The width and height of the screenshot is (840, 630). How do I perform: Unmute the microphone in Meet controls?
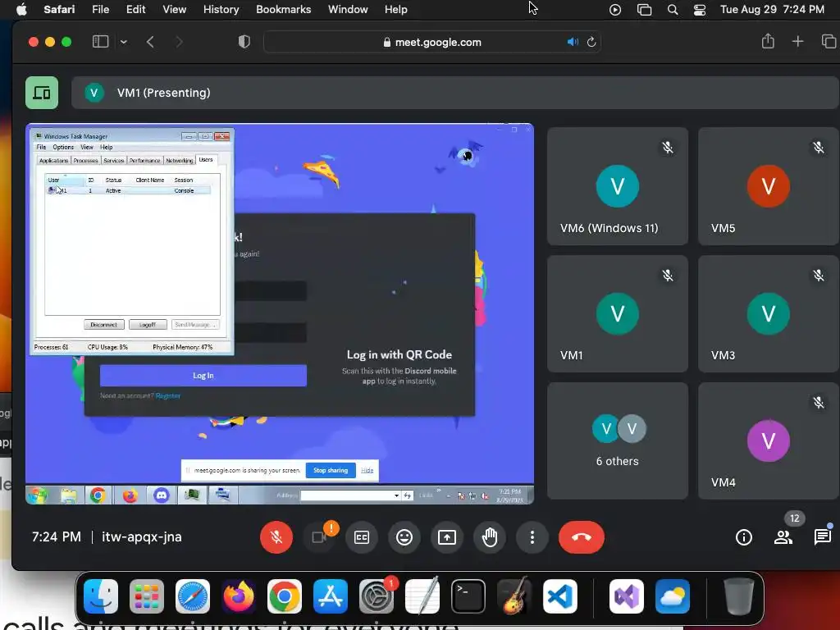tap(276, 536)
